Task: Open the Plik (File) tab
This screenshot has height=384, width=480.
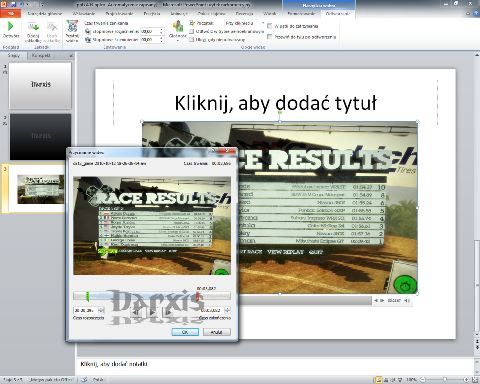Action: coord(10,13)
